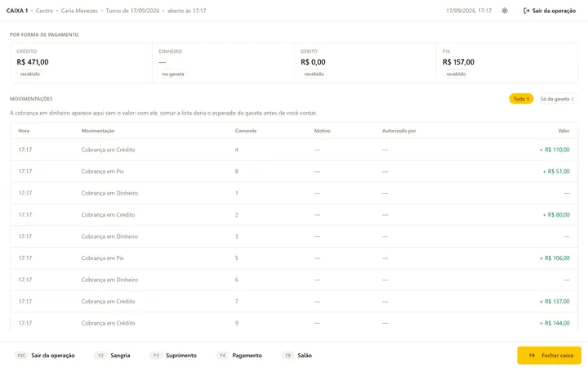588x368 pixels.
Task: Click the na gaveta tag under Dinheiro
Action: click(173, 74)
